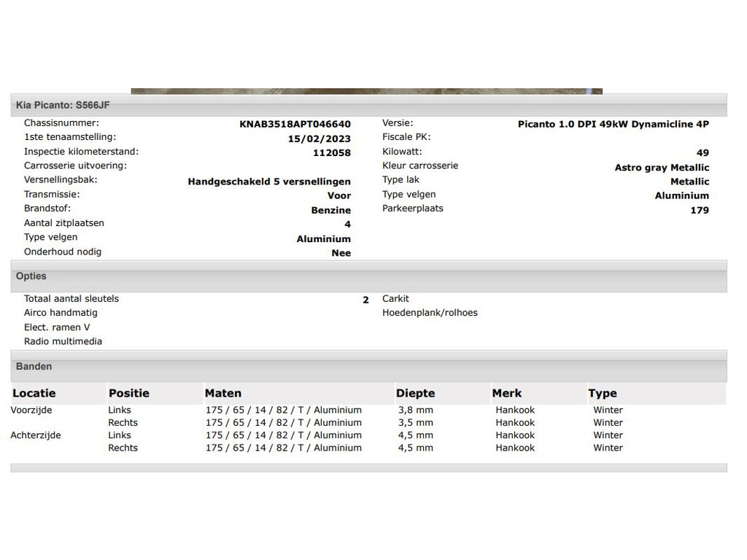Image resolution: width=747 pixels, height=560 pixels.
Task: Click the inspection mileage value 112058
Action: click(x=332, y=153)
